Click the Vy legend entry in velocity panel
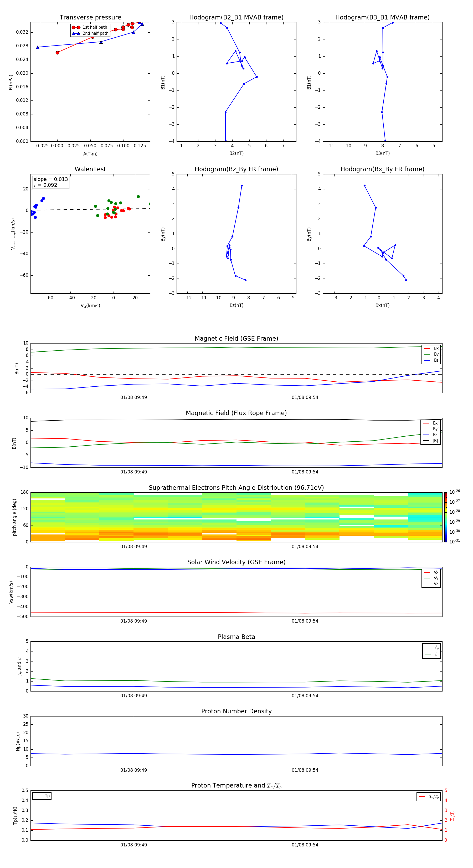This screenshot has height=868, width=473. tap(431, 578)
